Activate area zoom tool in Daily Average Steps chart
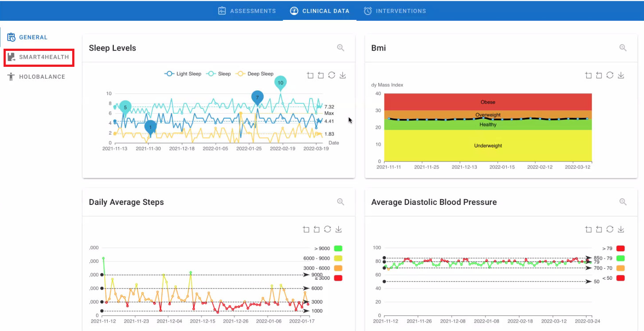Viewport: 644px width, 331px height. coord(306,229)
